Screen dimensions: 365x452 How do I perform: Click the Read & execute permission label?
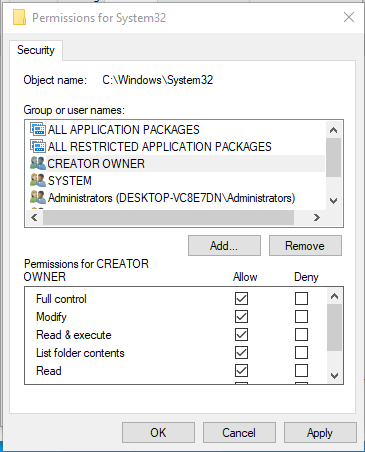click(x=74, y=335)
